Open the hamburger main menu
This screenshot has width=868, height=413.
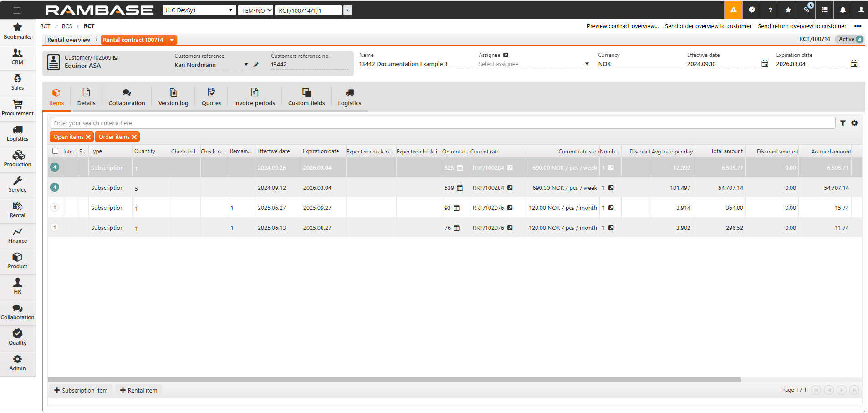17,10
